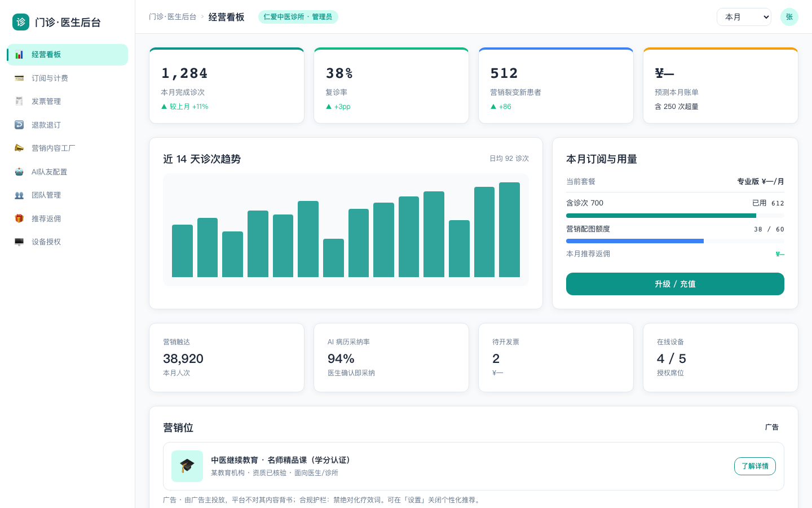
Task: Click the graduation cap ad thumbnail
Action: [x=187, y=466]
